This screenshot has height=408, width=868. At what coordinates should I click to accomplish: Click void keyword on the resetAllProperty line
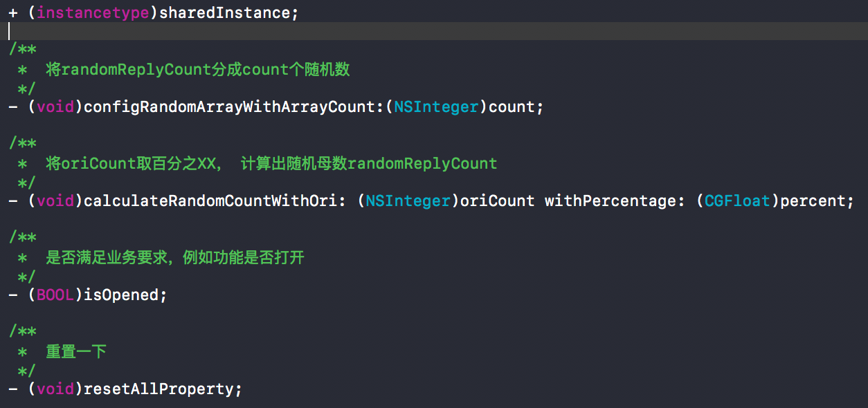(x=55, y=389)
